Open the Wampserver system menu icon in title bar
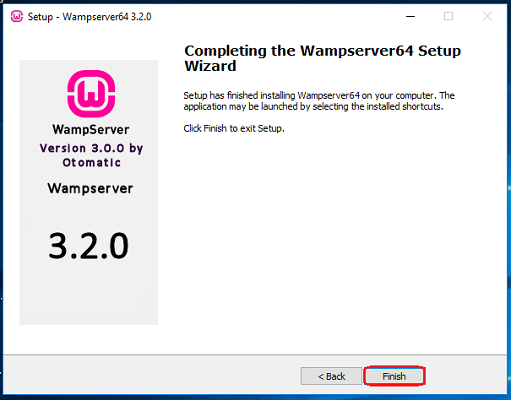 [17, 16]
